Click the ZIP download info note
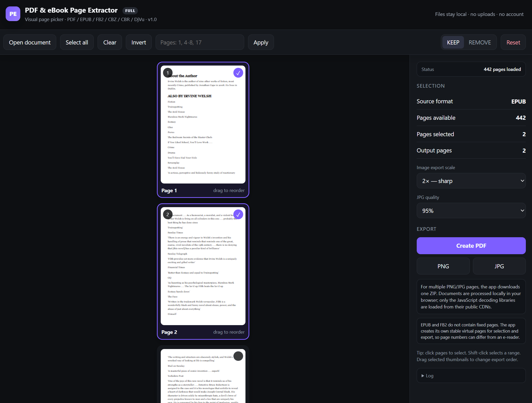This screenshot has height=403, width=532. click(x=471, y=297)
